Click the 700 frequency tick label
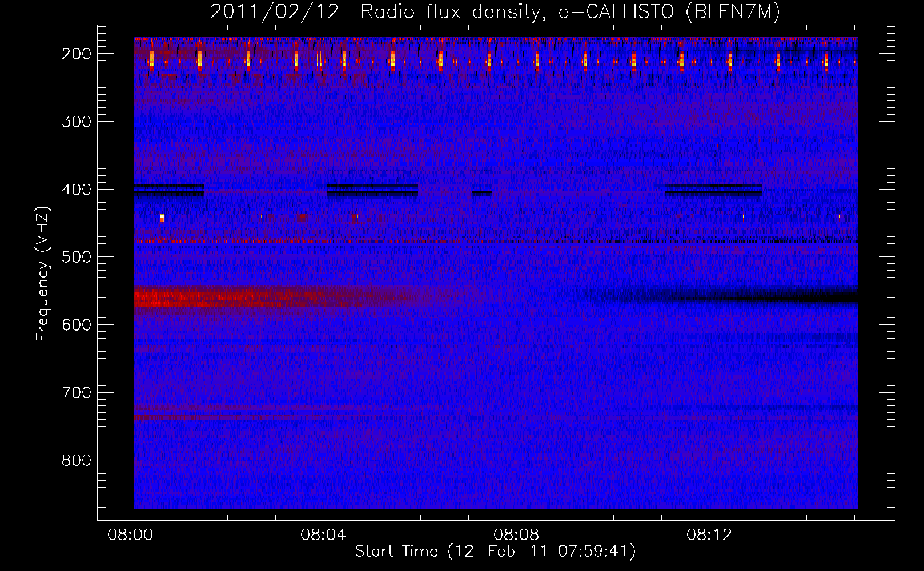The height and width of the screenshot is (571, 924). (x=77, y=393)
